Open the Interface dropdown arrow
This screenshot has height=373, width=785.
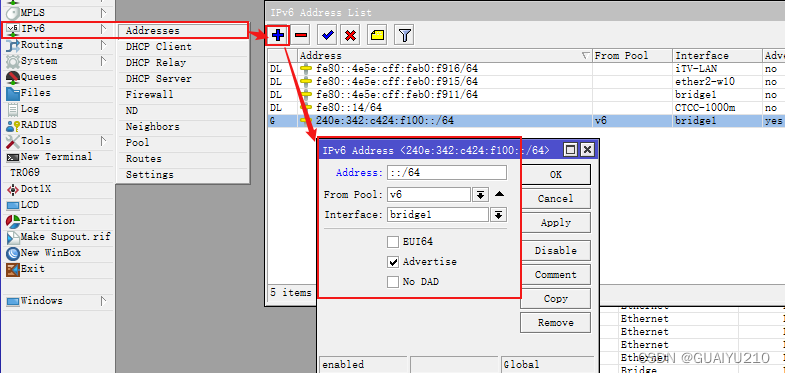click(x=499, y=215)
